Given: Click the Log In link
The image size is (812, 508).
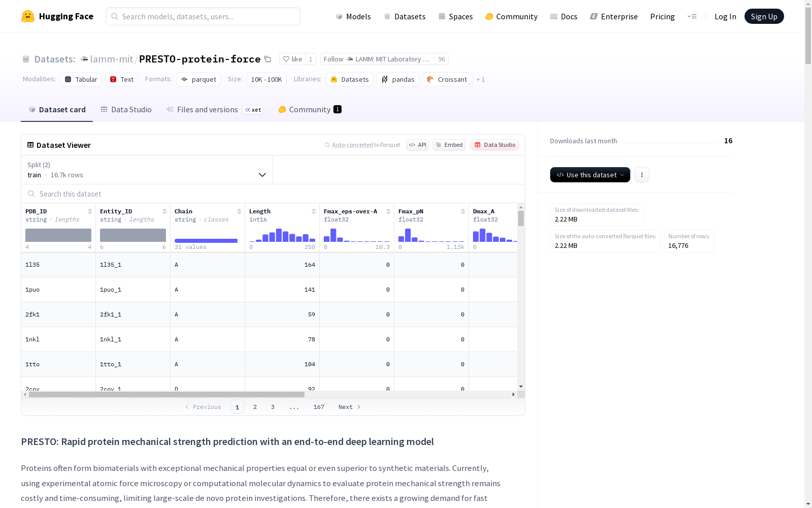Looking at the screenshot, I should point(725,16).
